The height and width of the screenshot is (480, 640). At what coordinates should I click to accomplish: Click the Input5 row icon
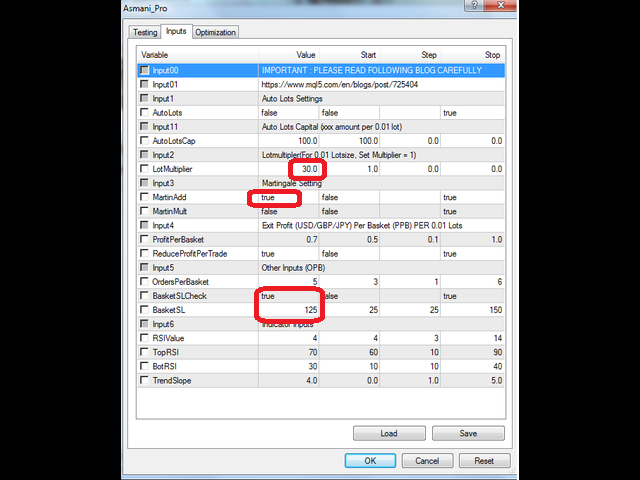pos(144,267)
